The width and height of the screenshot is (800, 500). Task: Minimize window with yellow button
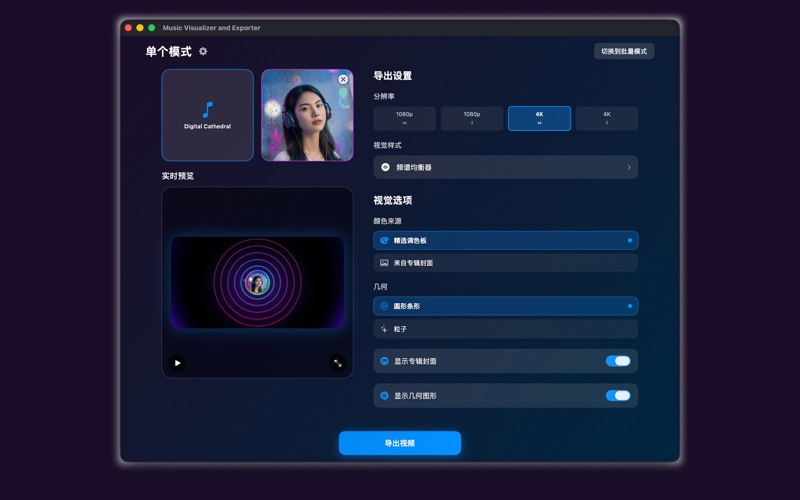click(140, 28)
